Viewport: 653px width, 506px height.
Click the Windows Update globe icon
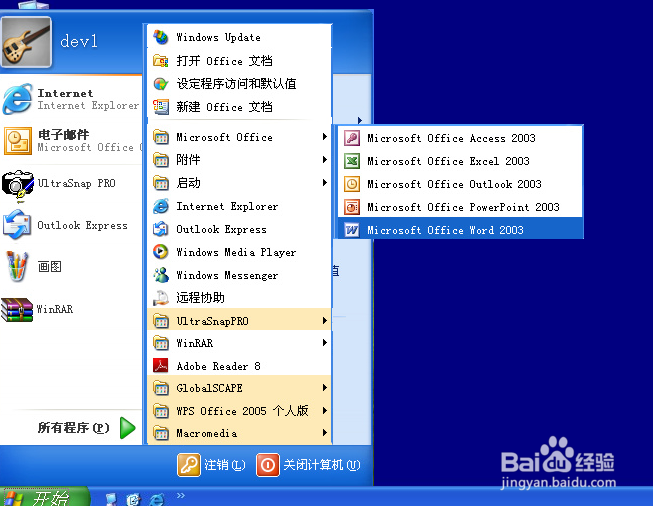(161, 37)
